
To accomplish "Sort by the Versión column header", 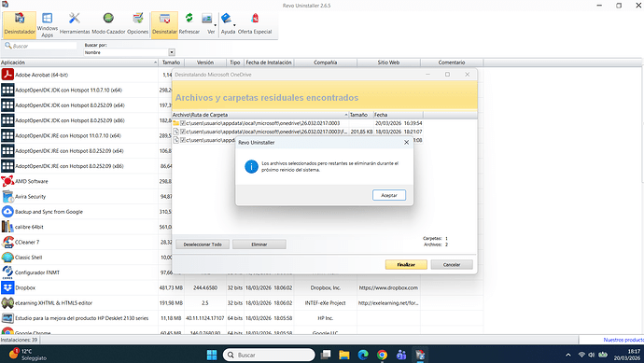I will click(205, 63).
